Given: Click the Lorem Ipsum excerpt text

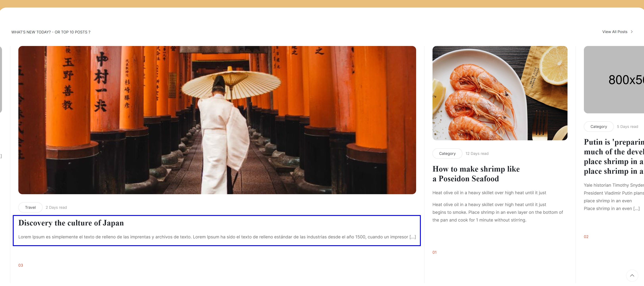Looking at the screenshot, I should click(217, 237).
